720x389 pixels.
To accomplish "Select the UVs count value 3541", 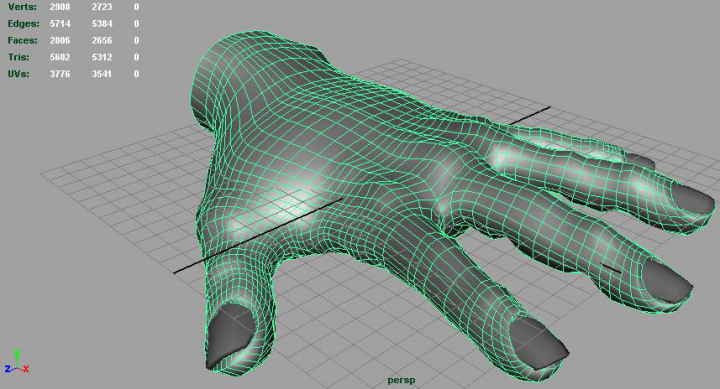I will pyautogui.click(x=101, y=73).
